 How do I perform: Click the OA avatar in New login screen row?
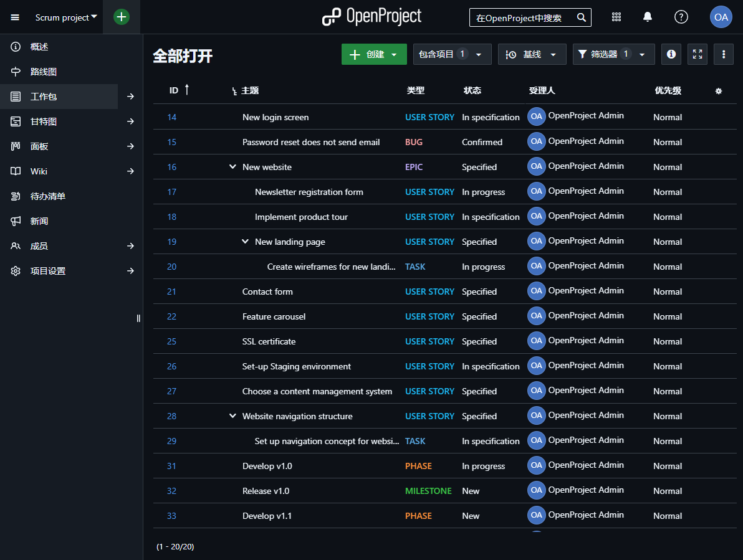[x=537, y=116]
